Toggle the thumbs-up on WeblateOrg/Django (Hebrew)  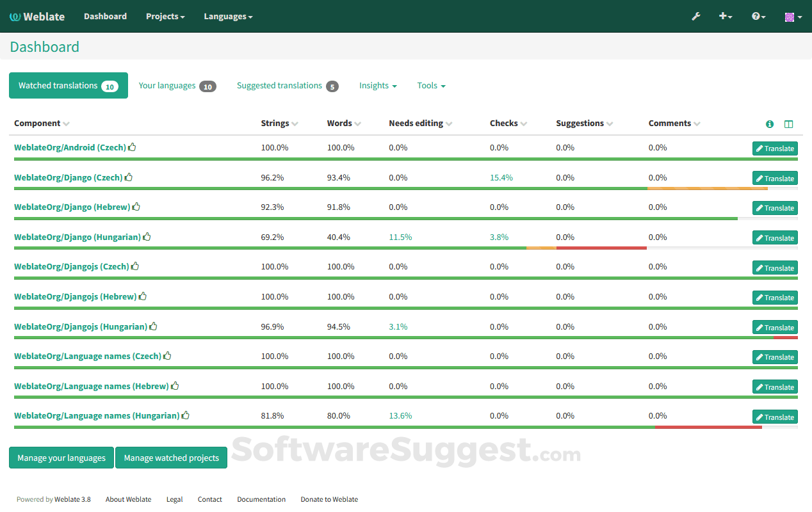136,206
